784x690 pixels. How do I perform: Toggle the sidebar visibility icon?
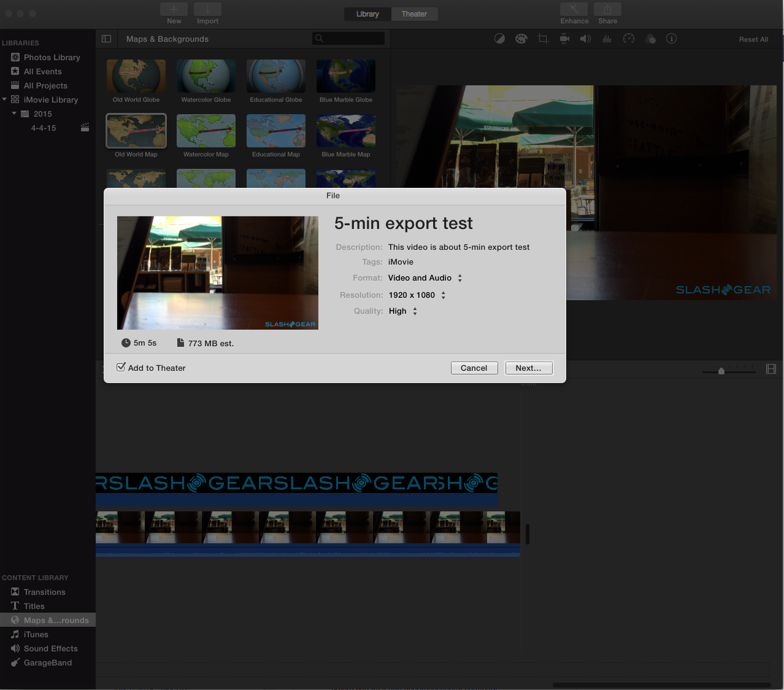[106, 39]
